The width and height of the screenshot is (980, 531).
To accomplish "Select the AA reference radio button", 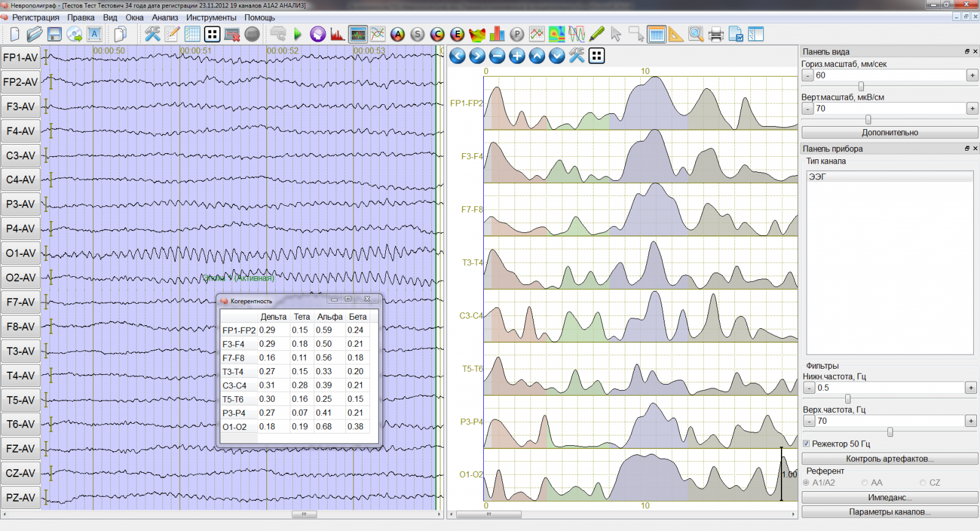I will pos(865,483).
